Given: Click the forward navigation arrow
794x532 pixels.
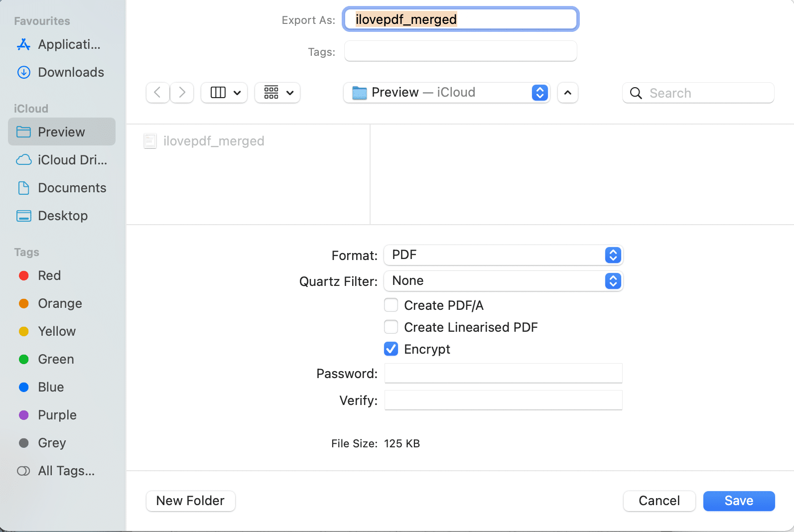Looking at the screenshot, I should click(x=182, y=93).
